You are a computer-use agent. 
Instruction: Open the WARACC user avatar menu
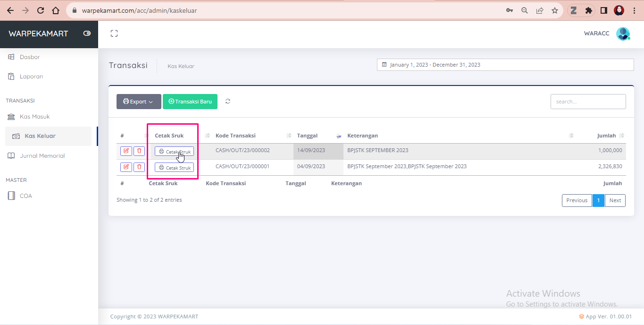623,34
